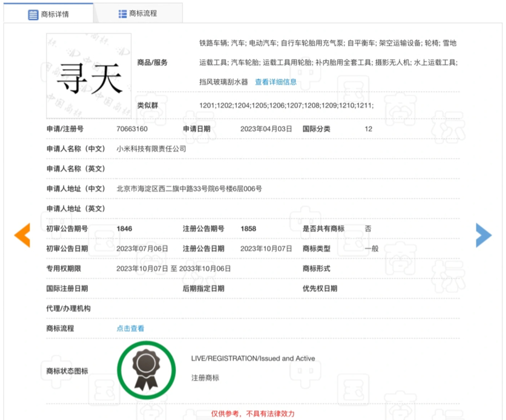Go to previous trademark with orange arrow
The image size is (506, 420).
tap(22, 235)
